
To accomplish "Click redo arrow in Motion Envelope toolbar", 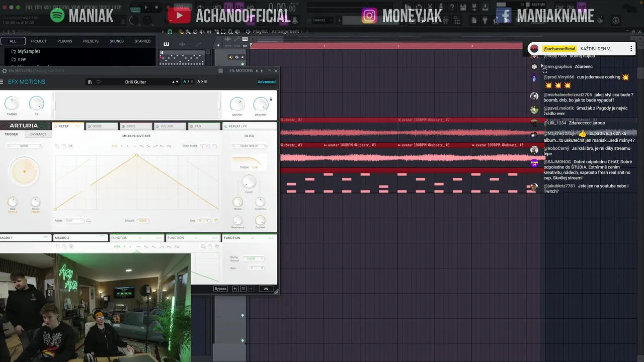I will coord(63,146).
